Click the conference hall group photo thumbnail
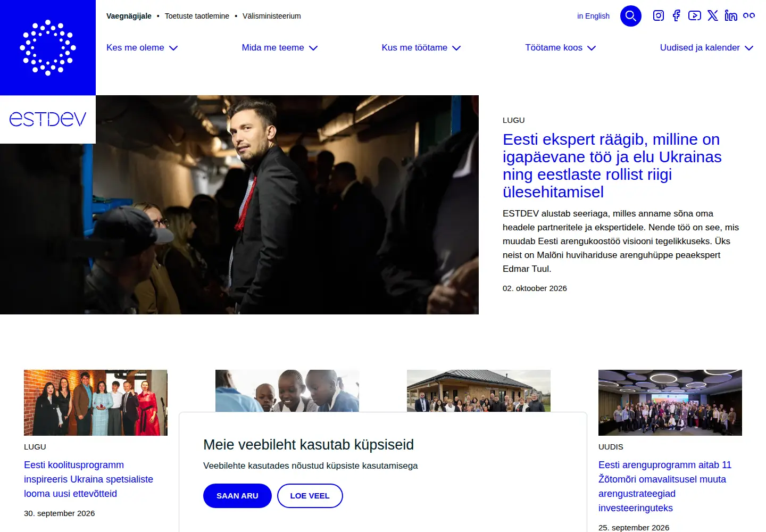Screen dimensions: 766x532 coord(670,403)
